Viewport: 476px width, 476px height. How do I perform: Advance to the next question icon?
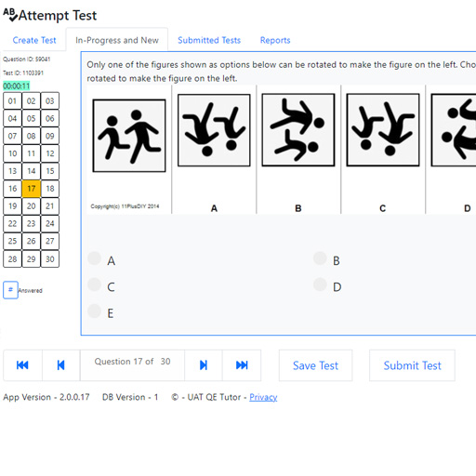(204, 365)
